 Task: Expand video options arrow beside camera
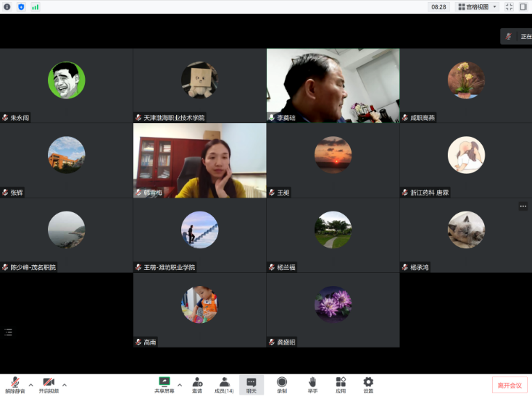[x=65, y=384]
